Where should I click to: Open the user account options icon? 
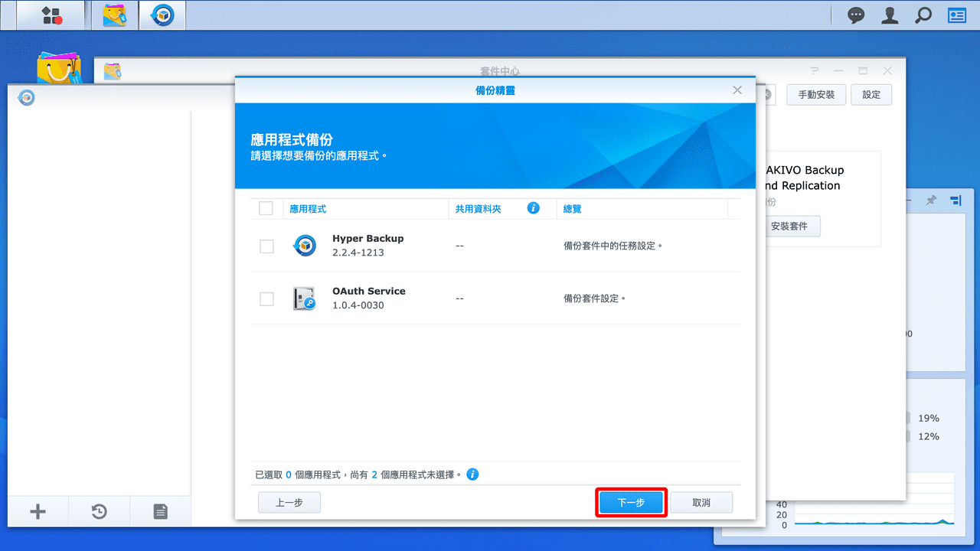(889, 15)
